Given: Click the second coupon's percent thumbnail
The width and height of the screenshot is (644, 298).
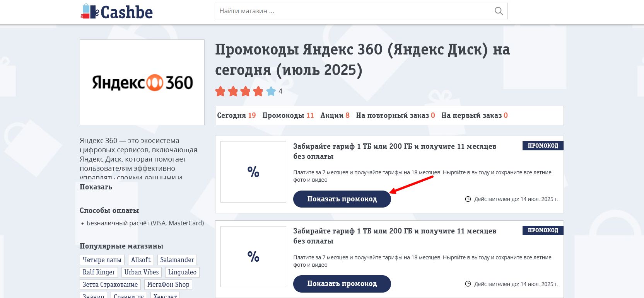Looking at the screenshot, I should [253, 256].
